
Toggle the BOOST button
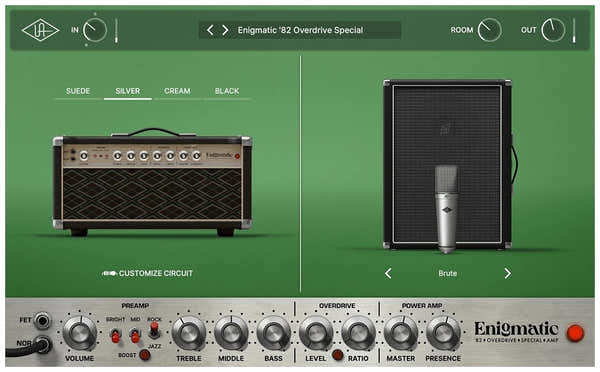(145, 355)
